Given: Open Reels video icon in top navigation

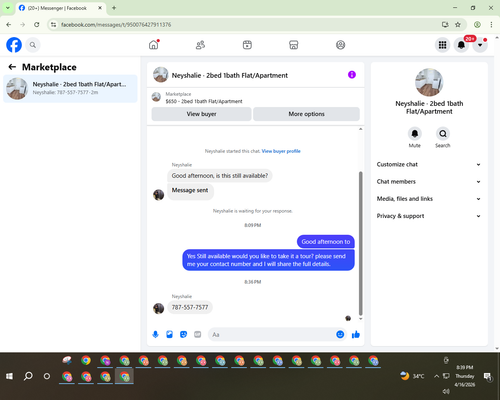Looking at the screenshot, I should pos(247,45).
